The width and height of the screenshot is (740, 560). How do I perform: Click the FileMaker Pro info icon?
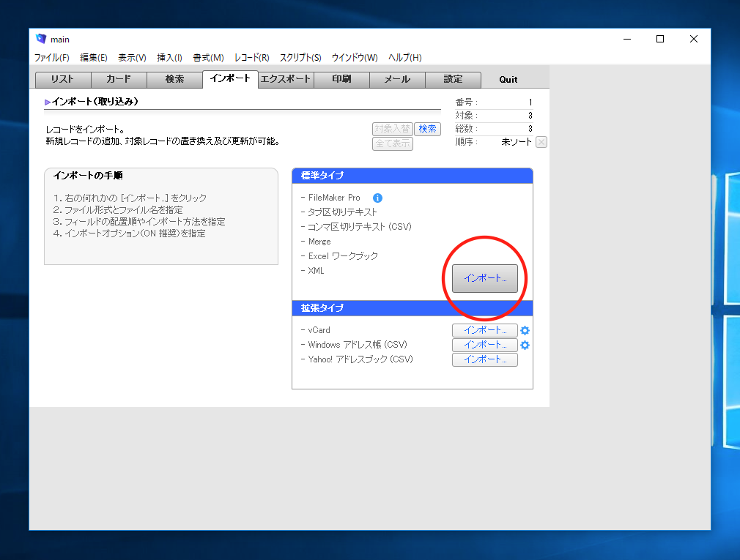(377, 198)
